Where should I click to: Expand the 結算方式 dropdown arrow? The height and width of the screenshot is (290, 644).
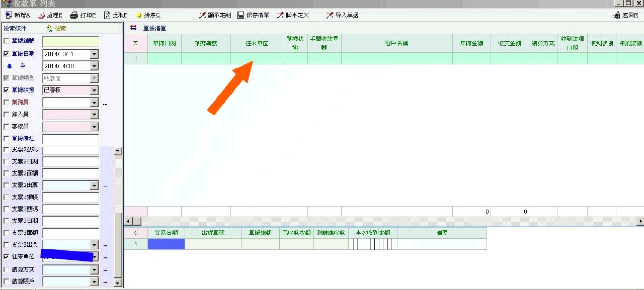tap(94, 270)
